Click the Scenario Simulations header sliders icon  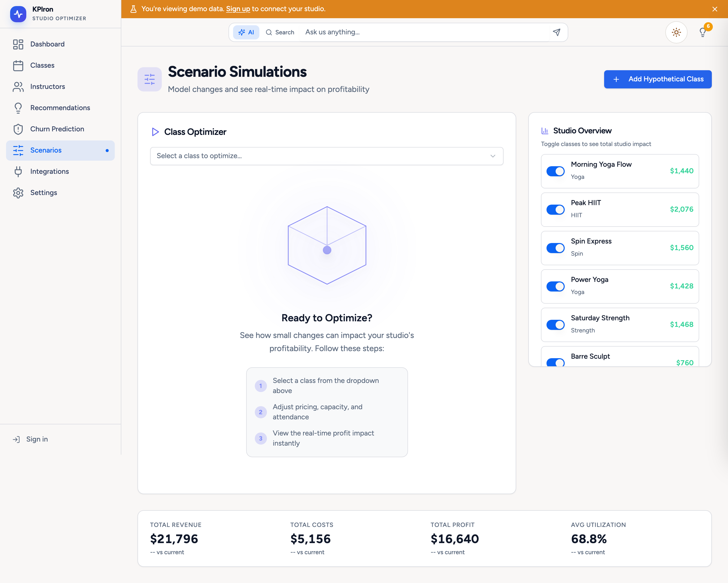tap(150, 79)
